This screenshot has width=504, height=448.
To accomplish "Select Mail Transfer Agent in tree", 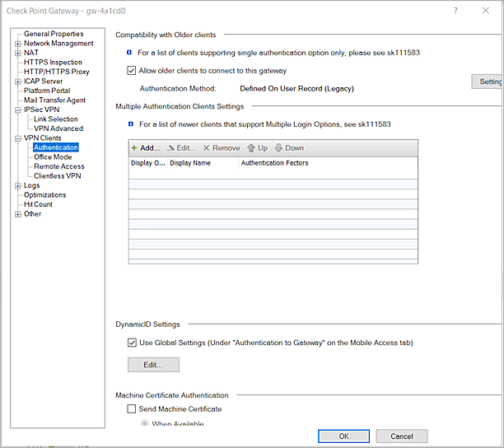I will click(54, 100).
